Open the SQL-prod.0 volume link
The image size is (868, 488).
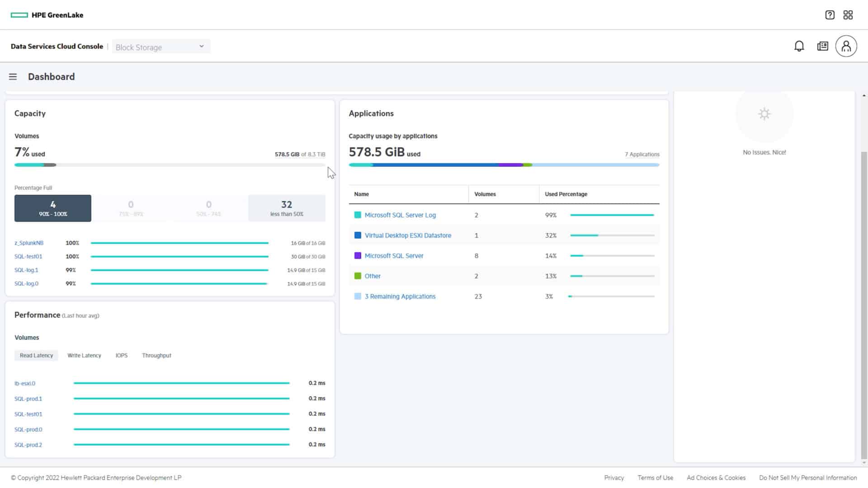[28, 430]
